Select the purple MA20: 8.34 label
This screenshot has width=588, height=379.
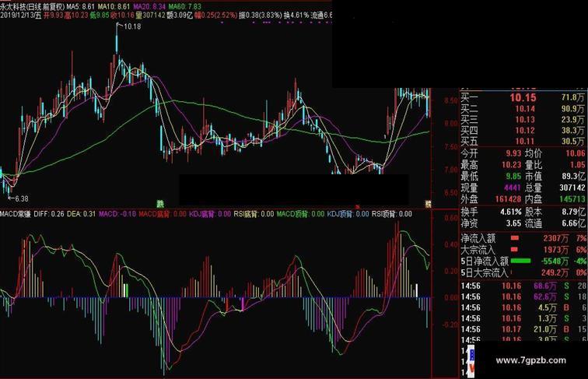click(149, 6)
